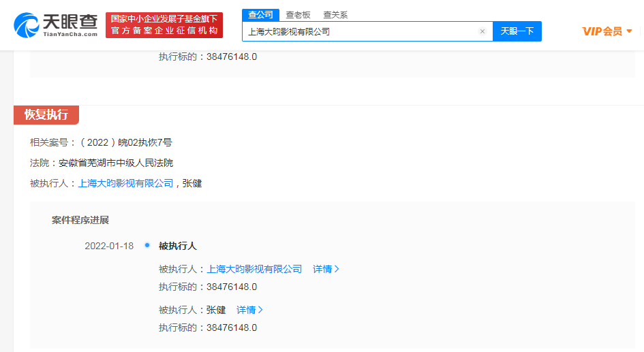The image size is (644, 352).
Task: Click the bold 被执行人 stage title
Action: (x=178, y=246)
